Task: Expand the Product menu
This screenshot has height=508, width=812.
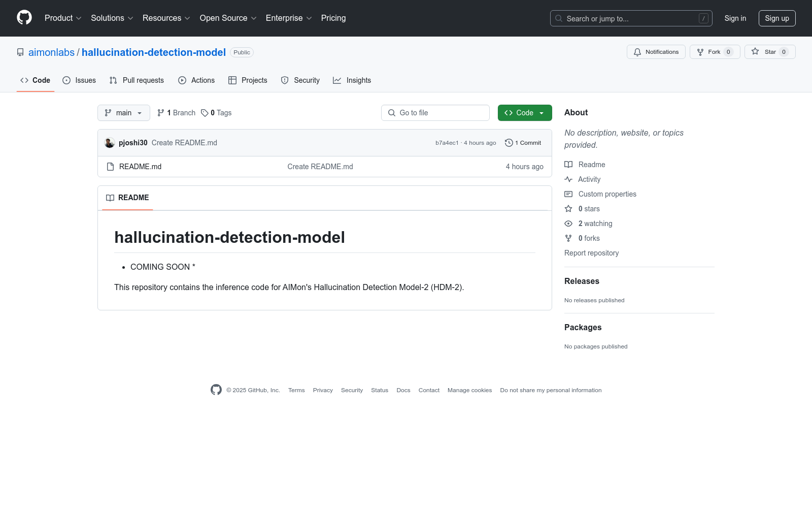Action: click(x=63, y=18)
